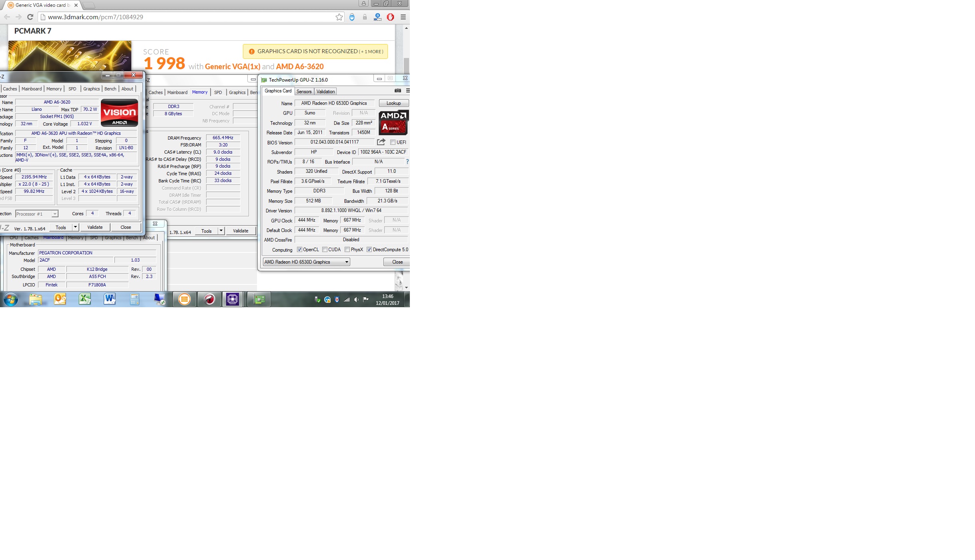Click the volume speaker tray icon
This screenshot has height=560, width=975.
pos(356,300)
